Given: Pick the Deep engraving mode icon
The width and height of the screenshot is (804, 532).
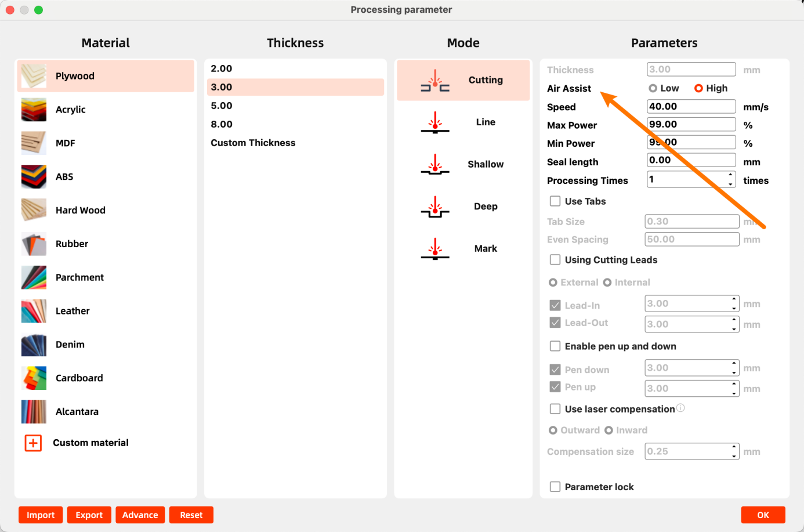Looking at the screenshot, I should click(434, 207).
